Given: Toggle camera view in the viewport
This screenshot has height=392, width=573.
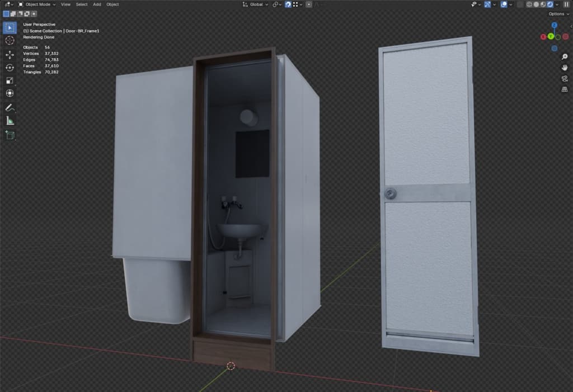Looking at the screenshot, I should [x=565, y=78].
